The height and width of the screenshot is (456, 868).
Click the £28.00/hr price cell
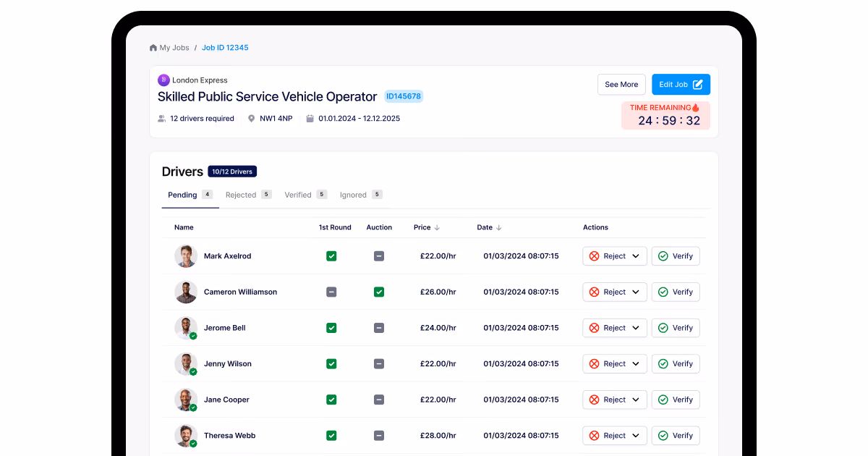point(438,436)
